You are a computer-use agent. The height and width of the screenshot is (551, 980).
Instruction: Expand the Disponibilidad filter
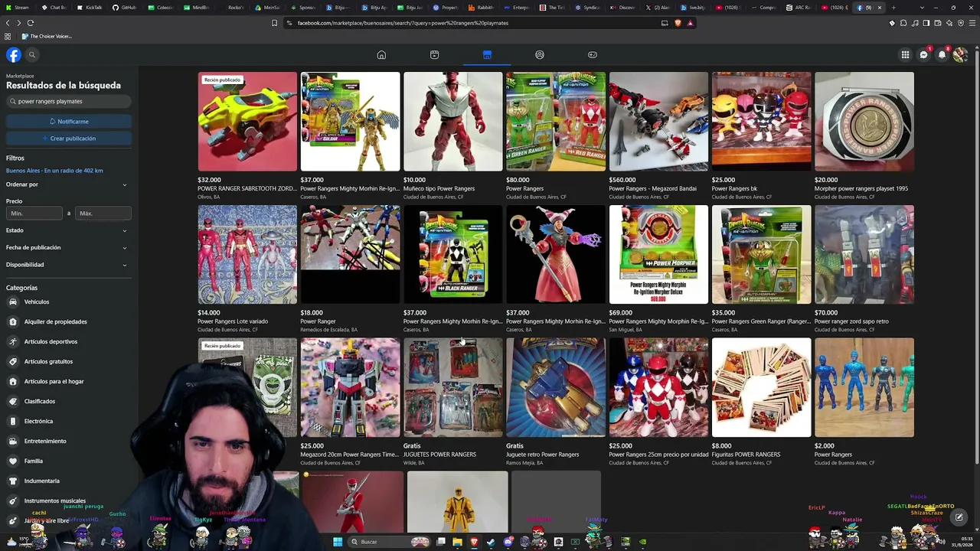[x=67, y=265]
